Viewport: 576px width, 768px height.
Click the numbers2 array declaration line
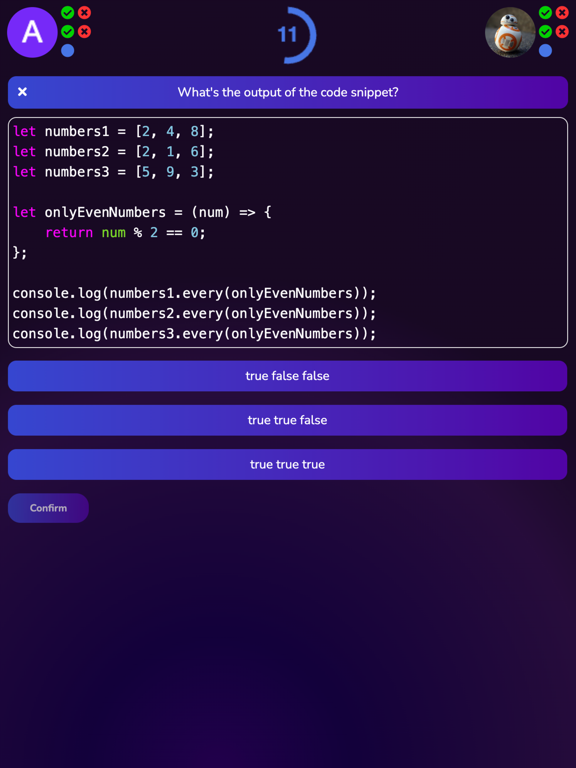(114, 152)
